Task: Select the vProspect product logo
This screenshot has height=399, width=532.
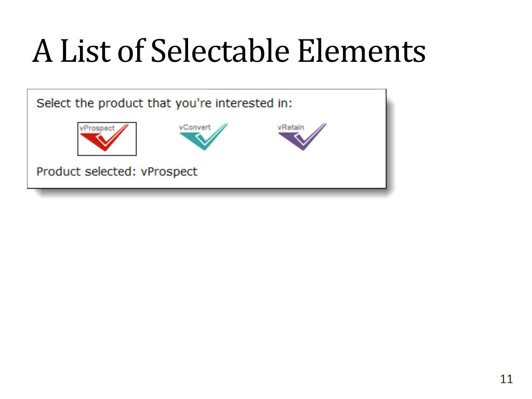Action: click(x=107, y=139)
